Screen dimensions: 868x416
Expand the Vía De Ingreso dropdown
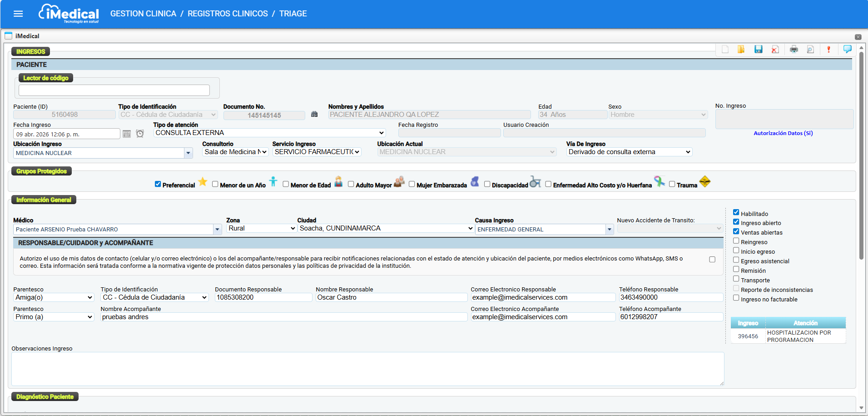(629, 152)
